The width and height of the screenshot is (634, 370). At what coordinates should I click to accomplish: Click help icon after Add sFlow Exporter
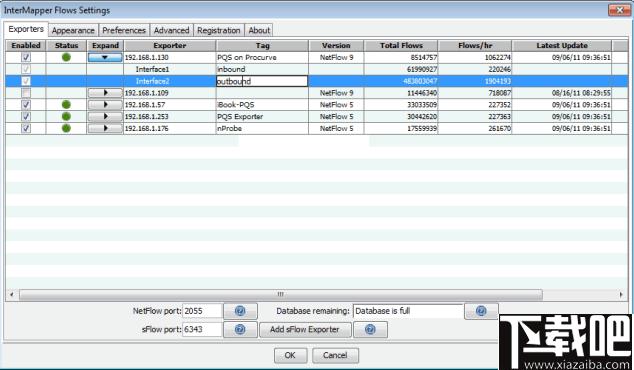click(x=370, y=329)
